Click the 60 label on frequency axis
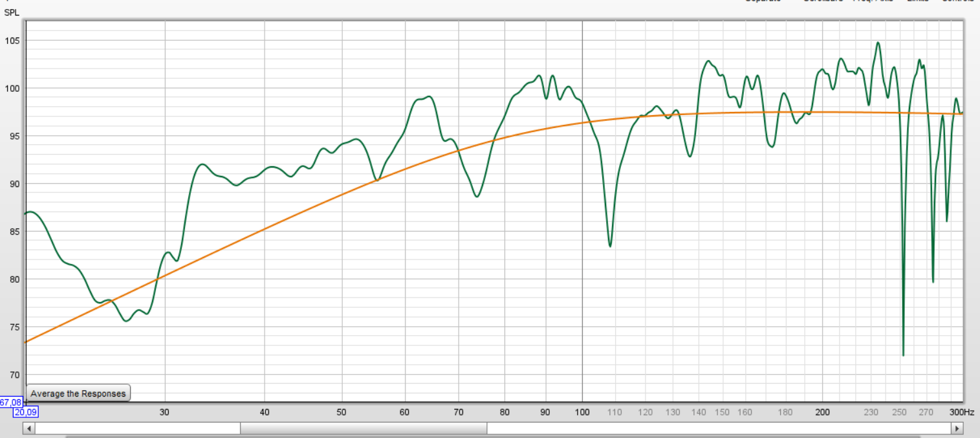The width and height of the screenshot is (980, 438). click(405, 412)
